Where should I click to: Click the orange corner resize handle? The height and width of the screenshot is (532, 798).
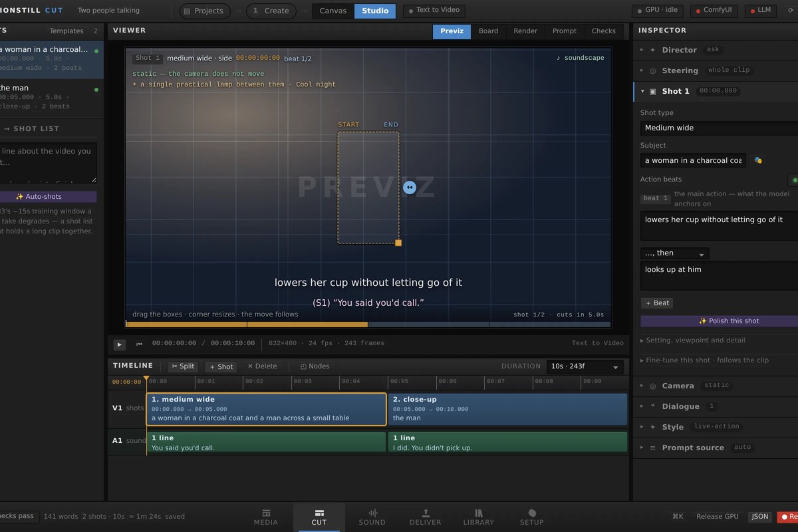[x=398, y=243]
